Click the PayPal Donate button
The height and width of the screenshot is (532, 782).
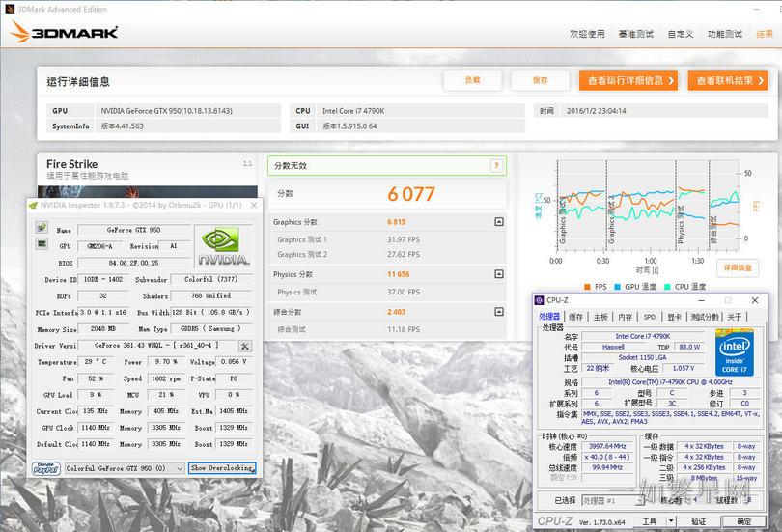46,468
